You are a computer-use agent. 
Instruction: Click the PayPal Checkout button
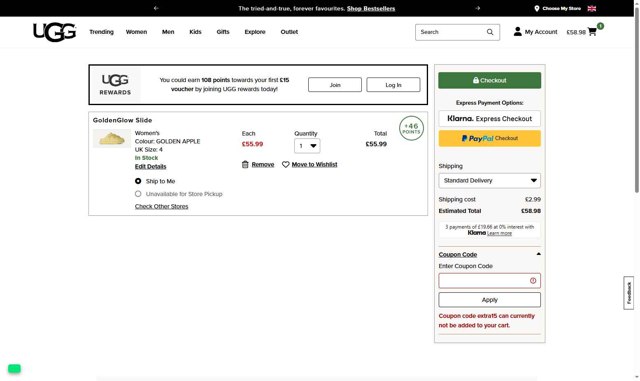click(x=489, y=138)
